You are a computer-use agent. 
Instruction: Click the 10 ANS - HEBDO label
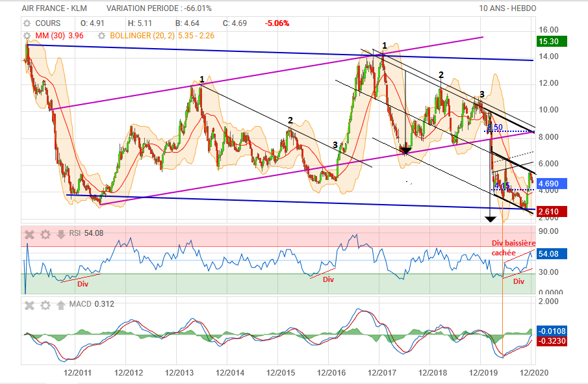pos(507,8)
